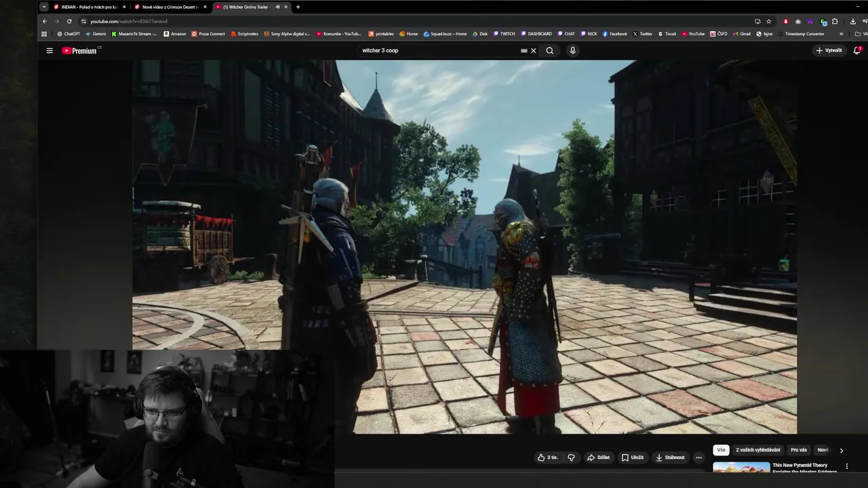868x488 pixels.
Task: Open the Squad.buzz – Home bookmark
Action: coord(446,34)
